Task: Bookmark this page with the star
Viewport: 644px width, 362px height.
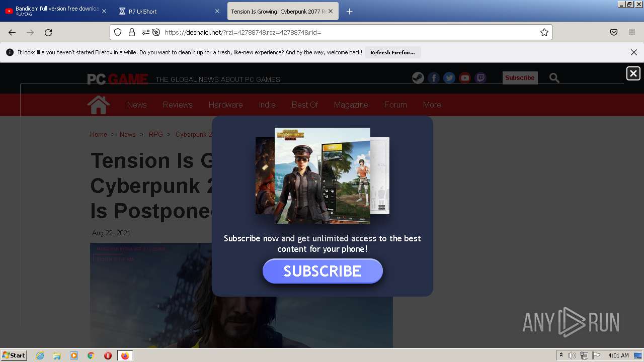Action: pos(544,32)
